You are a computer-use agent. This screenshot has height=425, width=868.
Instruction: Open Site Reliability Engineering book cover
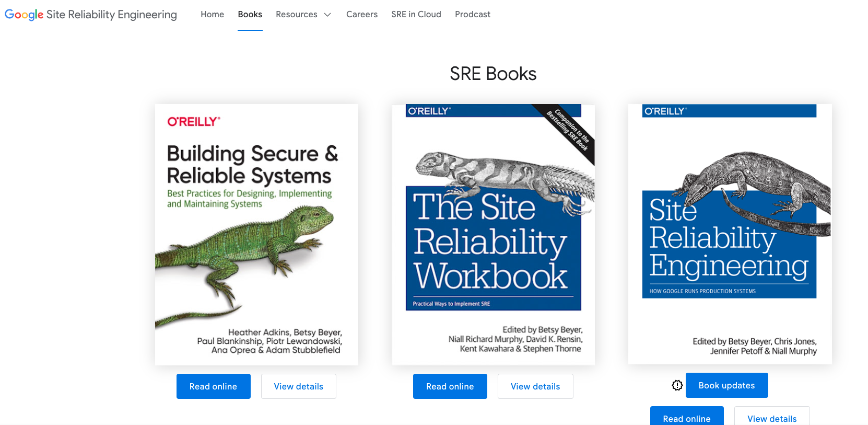(x=730, y=234)
